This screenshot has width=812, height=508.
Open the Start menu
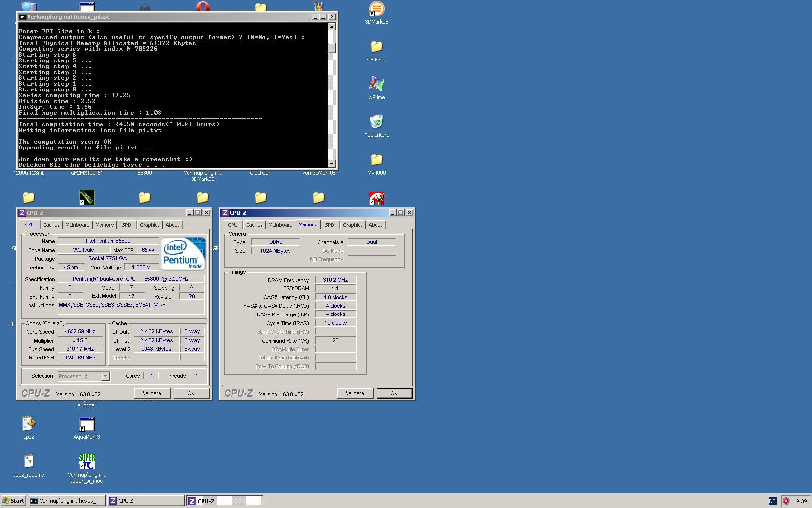pyautogui.click(x=14, y=501)
